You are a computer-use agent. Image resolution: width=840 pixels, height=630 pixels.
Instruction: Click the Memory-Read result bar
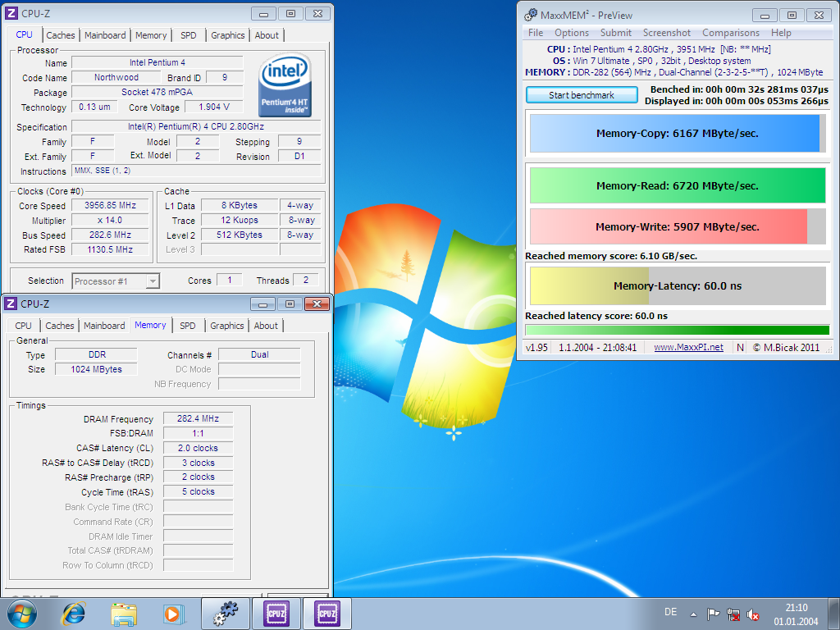tap(678, 186)
